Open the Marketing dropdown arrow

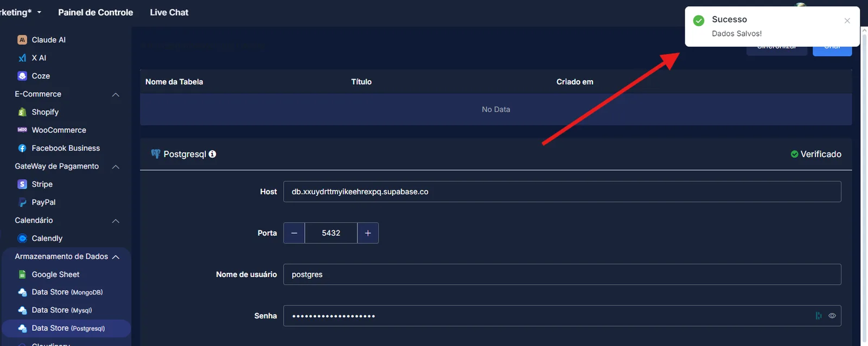tap(39, 12)
